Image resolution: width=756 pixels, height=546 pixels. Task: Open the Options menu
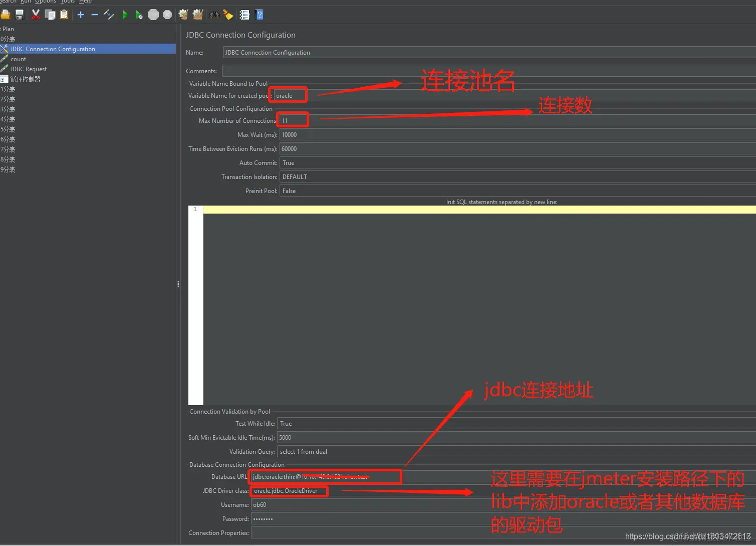[x=45, y=2]
